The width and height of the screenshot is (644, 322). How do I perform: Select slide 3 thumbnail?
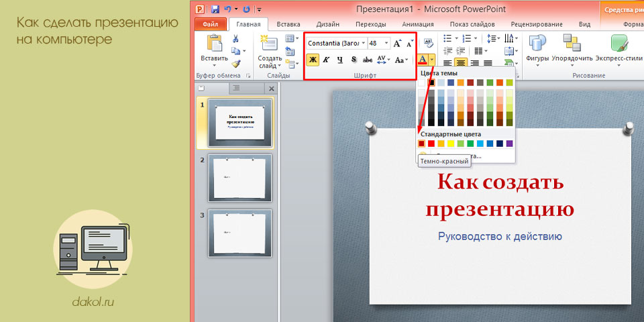point(240,233)
